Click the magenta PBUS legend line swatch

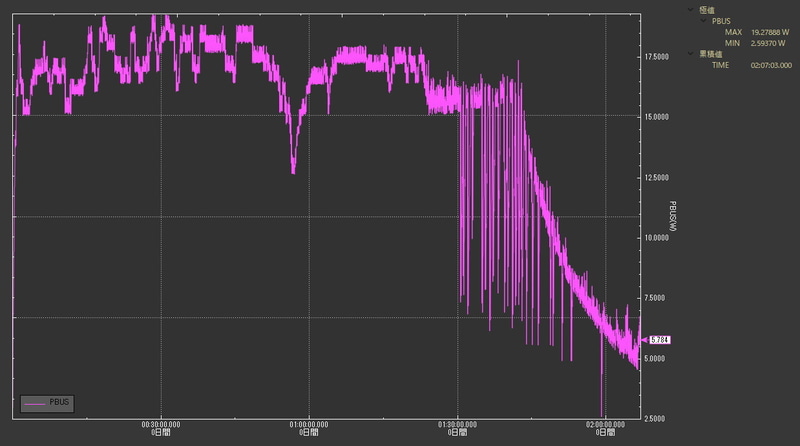[35, 404]
